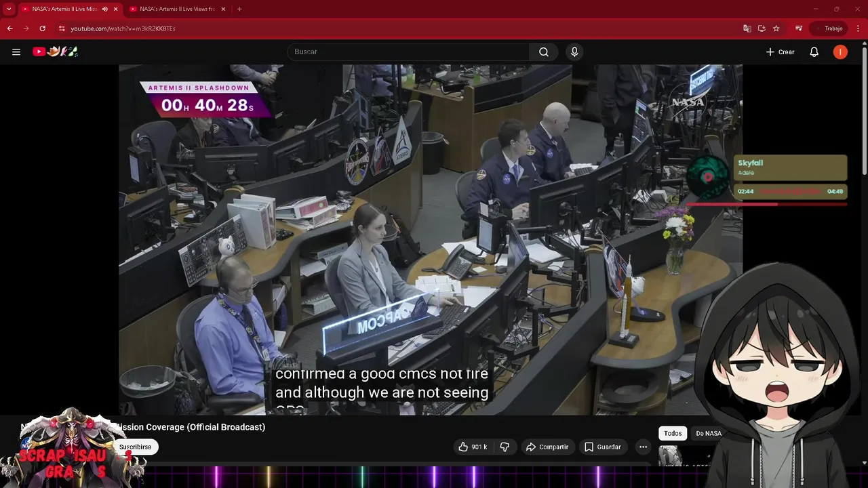The image size is (868, 488).
Task: Expand the tab search dropdown
Action: pyautogui.click(x=9, y=9)
